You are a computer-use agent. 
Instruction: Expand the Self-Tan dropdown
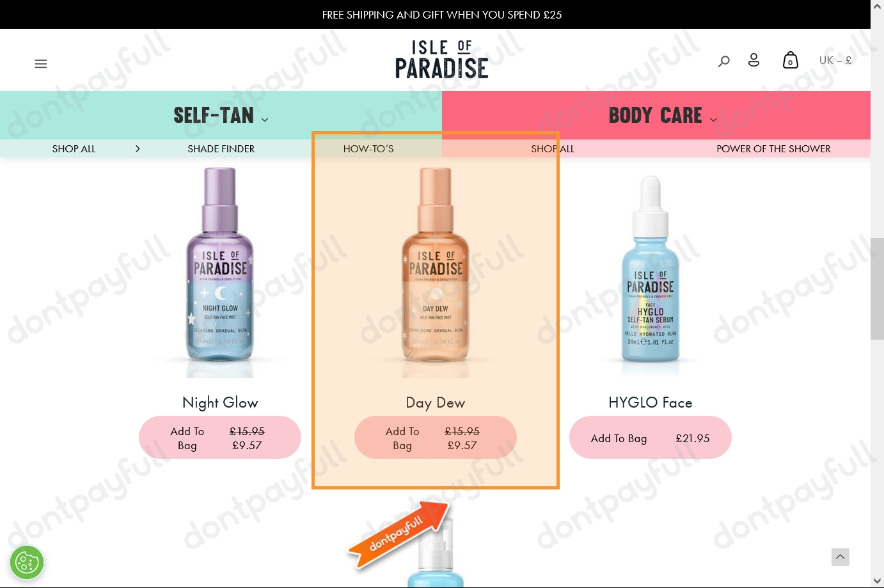coord(221,115)
